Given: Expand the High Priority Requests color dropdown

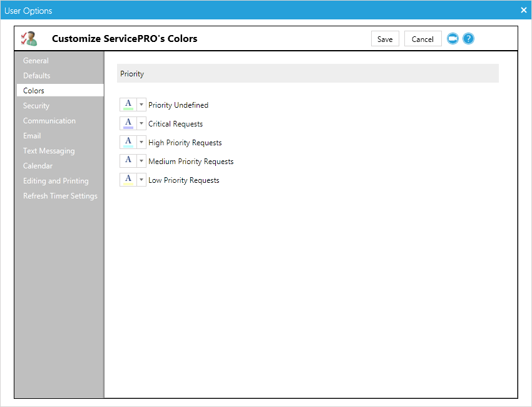Looking at the screenshot, I should tap(141, 142).
